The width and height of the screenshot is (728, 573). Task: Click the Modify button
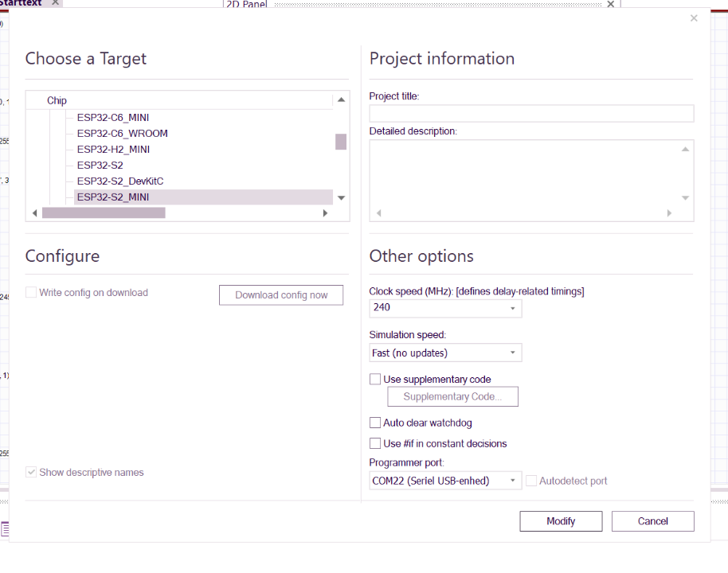click(x=561, y=521)
